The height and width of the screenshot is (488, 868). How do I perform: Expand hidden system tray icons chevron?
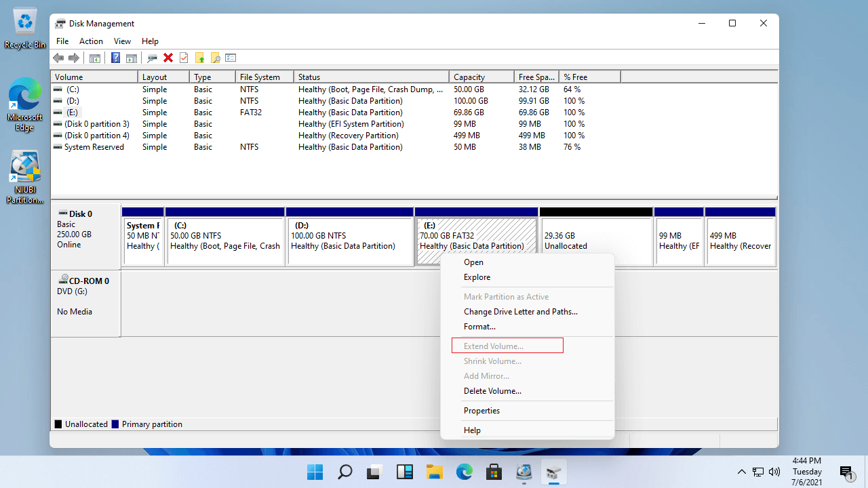742,472
